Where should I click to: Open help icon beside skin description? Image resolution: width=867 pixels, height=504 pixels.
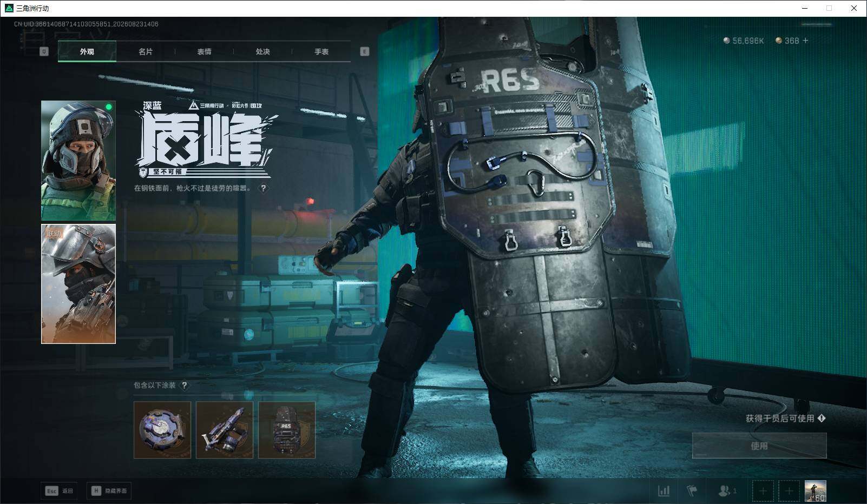264,188
